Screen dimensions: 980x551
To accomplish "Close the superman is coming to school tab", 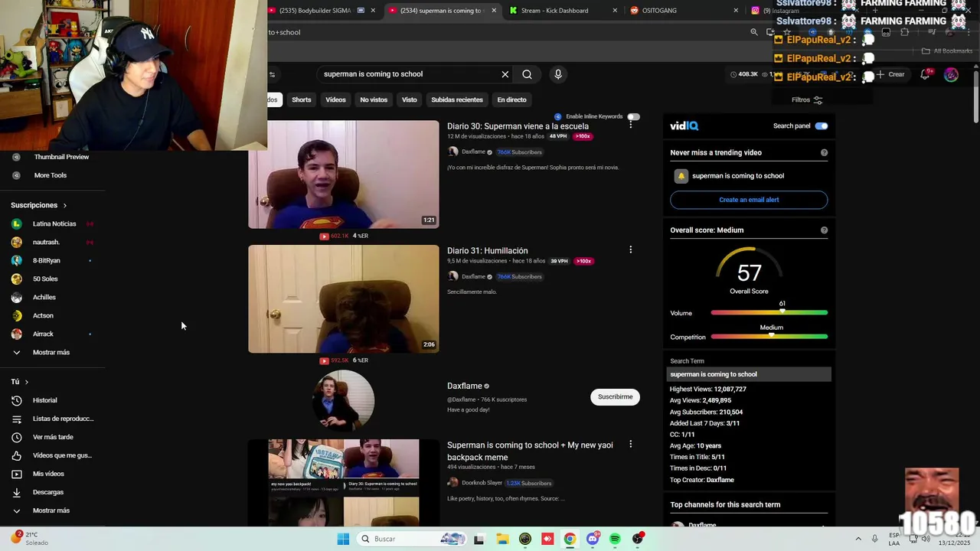I will pyautogui.click(x=494, y=11).
